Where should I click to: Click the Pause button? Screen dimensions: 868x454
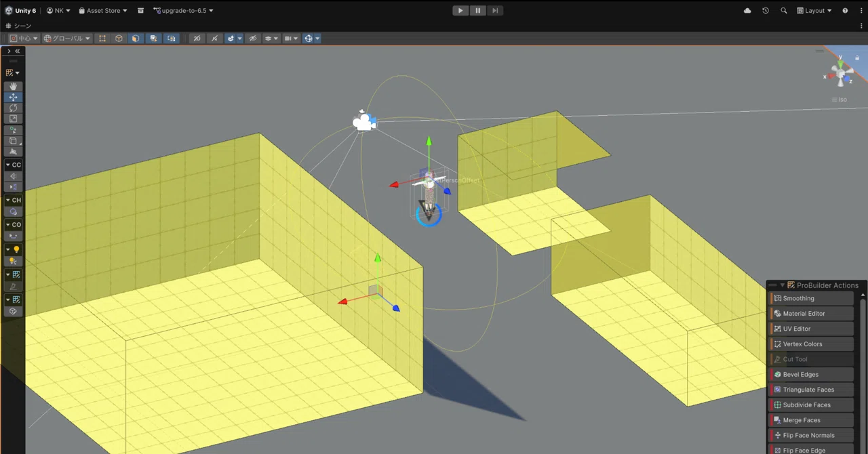coord(478,11)
